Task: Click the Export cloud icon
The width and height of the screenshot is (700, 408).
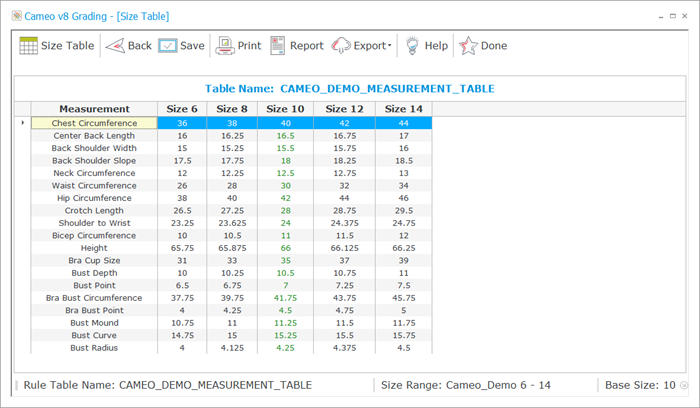Action: pos(341,46)
